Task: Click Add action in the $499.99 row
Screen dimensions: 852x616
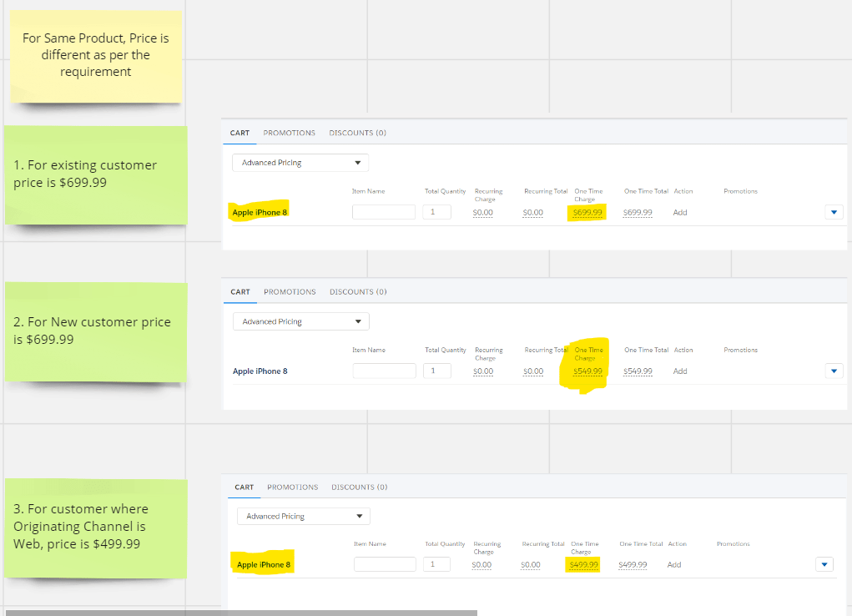Action: click(x=674, y=565)
